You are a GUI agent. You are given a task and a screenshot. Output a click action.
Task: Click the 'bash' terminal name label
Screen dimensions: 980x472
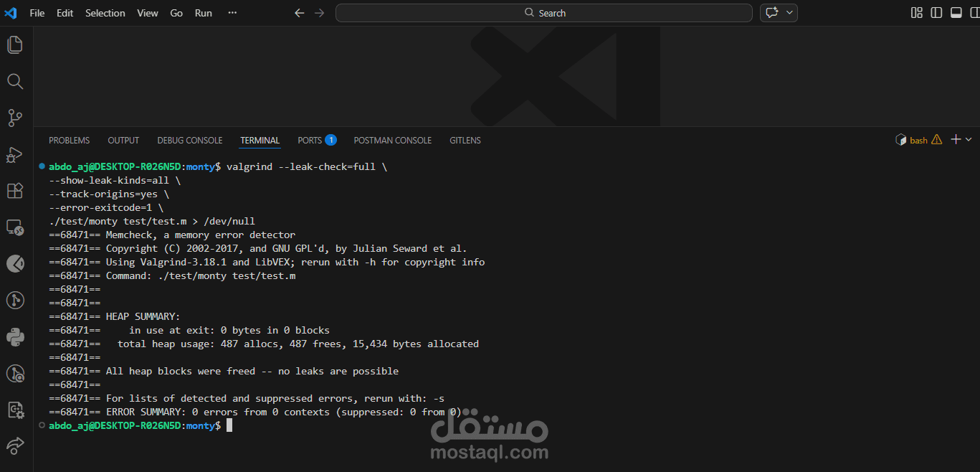[x=918, y=141]
